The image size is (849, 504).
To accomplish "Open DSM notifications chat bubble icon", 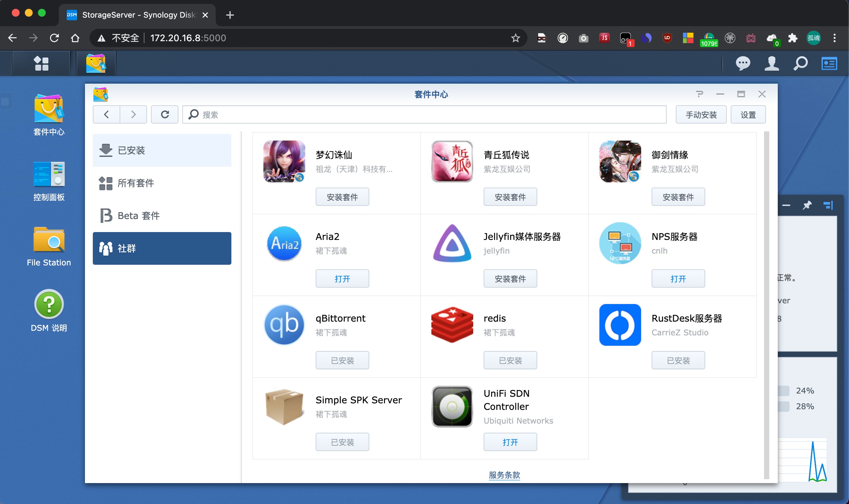I will pos(743,63).
